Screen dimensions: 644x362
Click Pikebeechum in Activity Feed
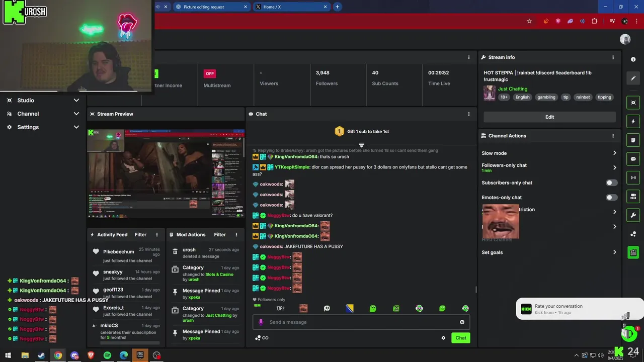119,252
